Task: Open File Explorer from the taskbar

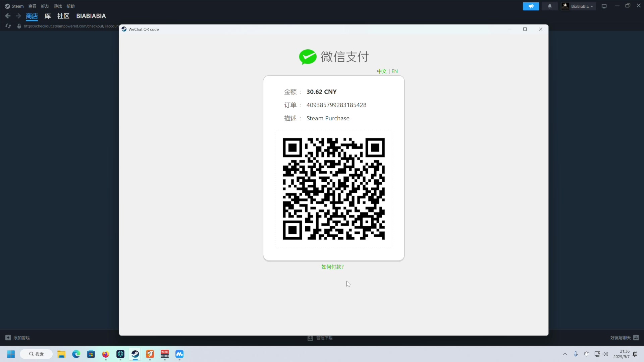Action: point(61,354)
